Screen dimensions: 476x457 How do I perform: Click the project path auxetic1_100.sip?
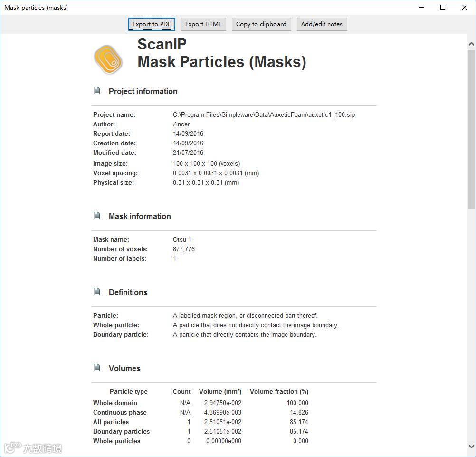(264, 115)
